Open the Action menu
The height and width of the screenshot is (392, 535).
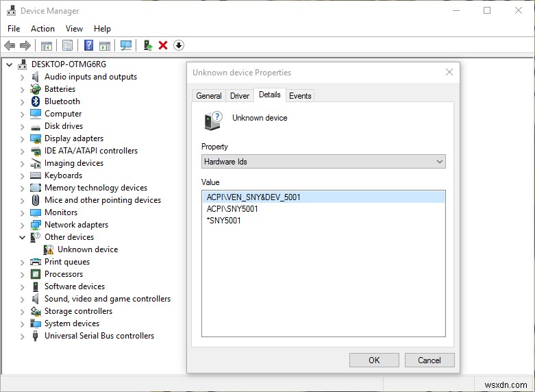pos(42,29)
